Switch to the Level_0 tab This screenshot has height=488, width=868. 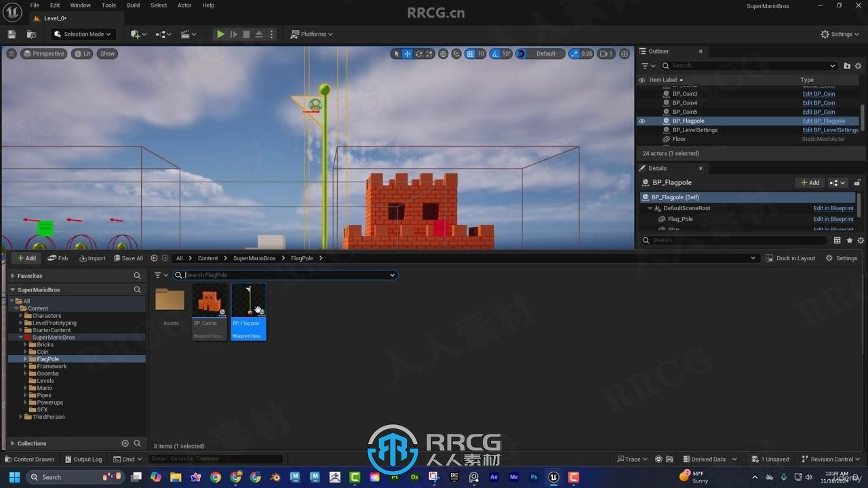pos(54,18)
